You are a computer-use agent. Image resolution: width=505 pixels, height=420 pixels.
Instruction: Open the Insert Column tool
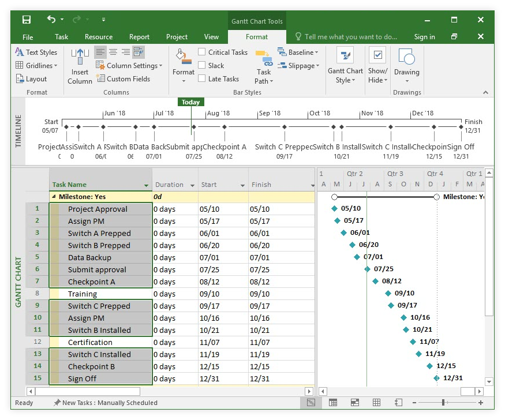[x=79, y=65]
